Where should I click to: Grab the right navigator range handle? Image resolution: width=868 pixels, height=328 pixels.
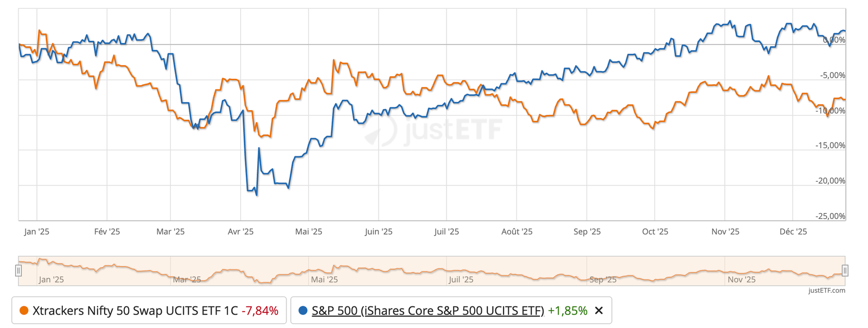tap(845, 271)
